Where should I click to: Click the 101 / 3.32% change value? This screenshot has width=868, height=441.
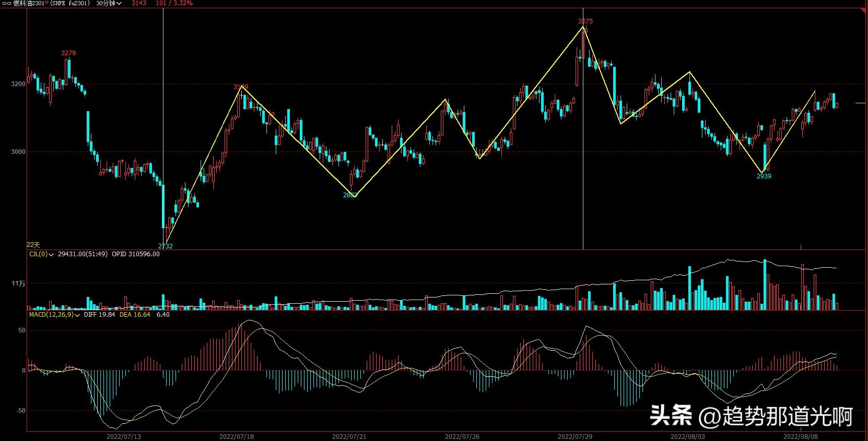pyautogui.click(x=174, y=3)
